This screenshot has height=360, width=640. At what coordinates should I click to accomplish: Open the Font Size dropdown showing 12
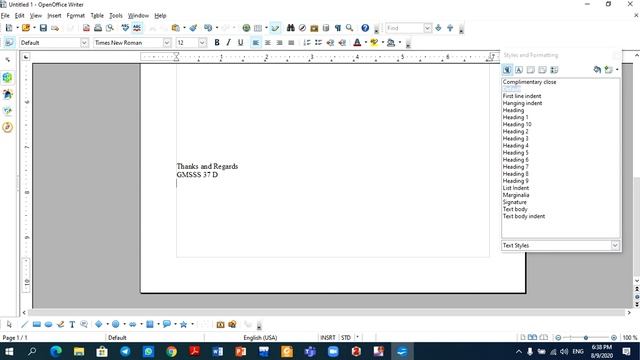(x=202, y=42)
